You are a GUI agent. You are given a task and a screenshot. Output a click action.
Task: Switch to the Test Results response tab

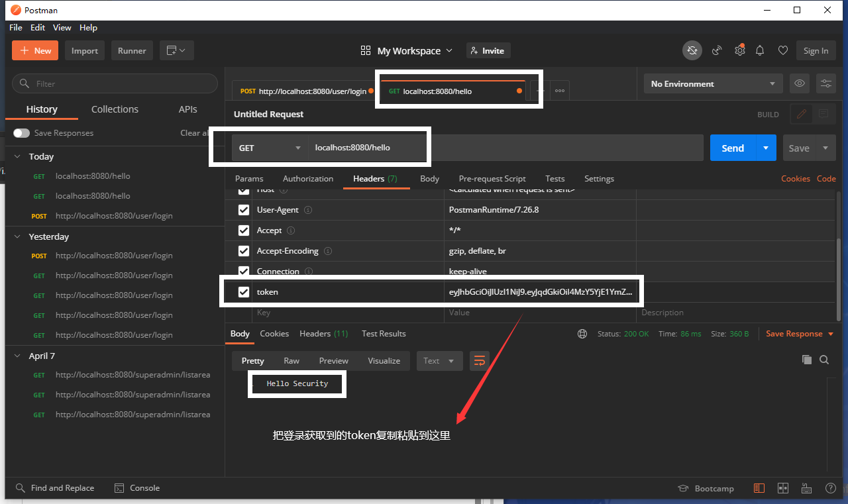pyautogui.click(x=384, y=334)
